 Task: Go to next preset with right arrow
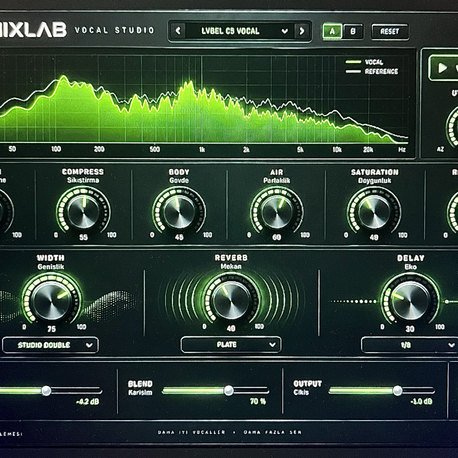(x=302, y=31)
